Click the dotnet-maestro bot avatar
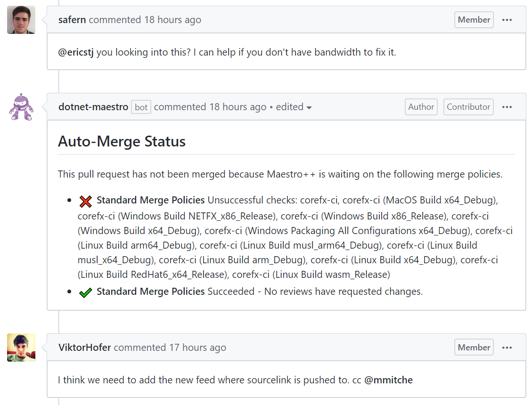 21,107
